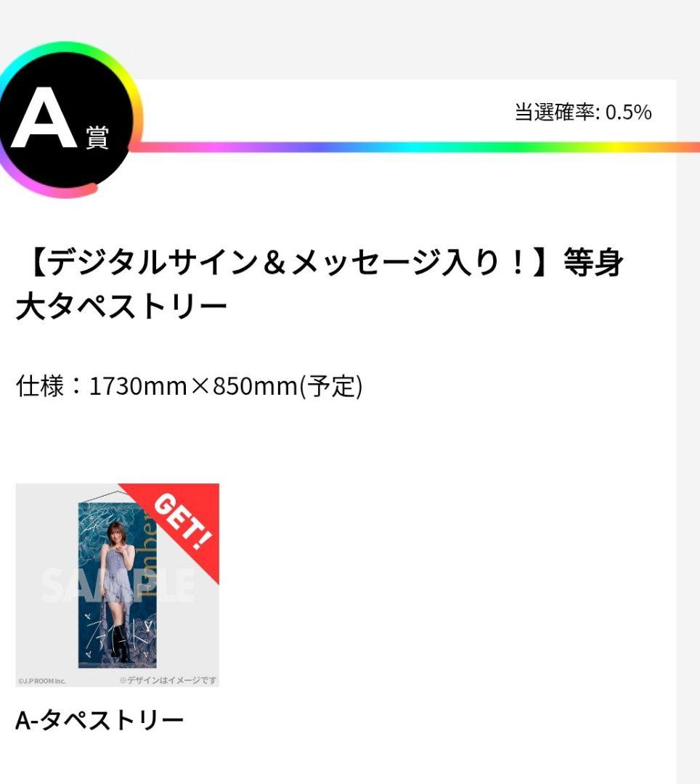700x784 pixels.
Task: Click the small 賞 character in badge
Action: [97, 136]
